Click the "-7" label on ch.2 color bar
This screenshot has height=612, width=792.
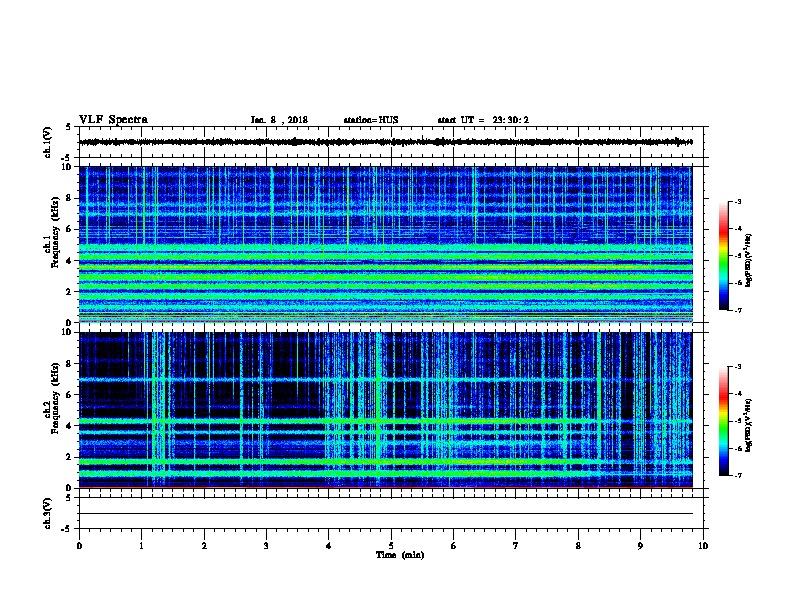click(738, 476)
